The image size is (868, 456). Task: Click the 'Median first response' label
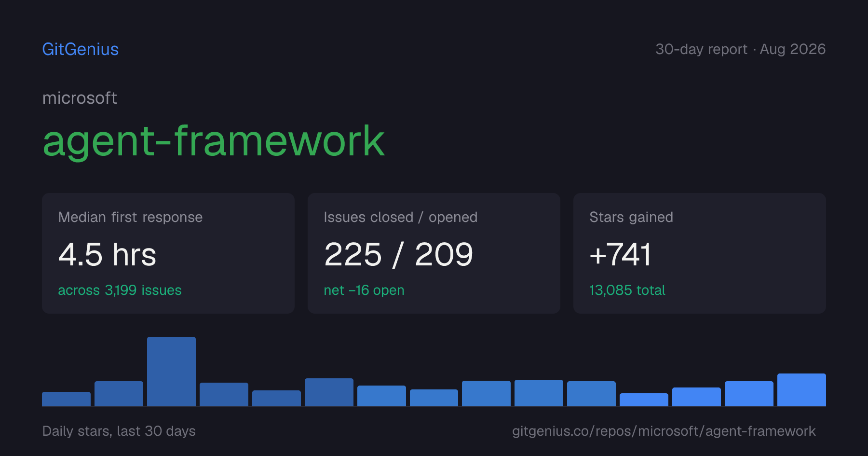[130, 217]
